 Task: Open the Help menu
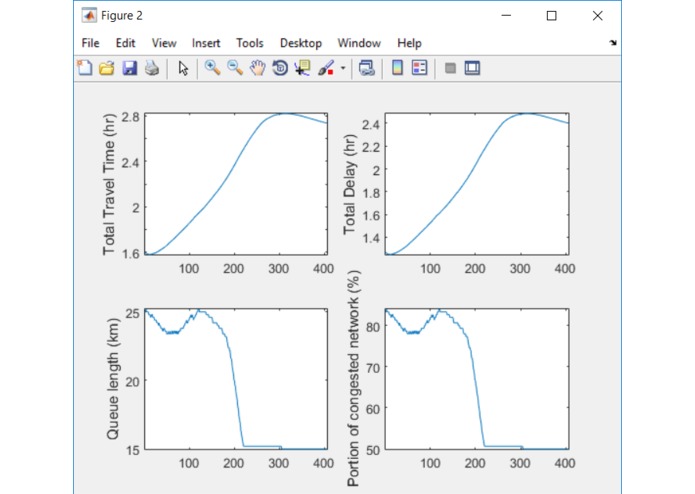409,43
